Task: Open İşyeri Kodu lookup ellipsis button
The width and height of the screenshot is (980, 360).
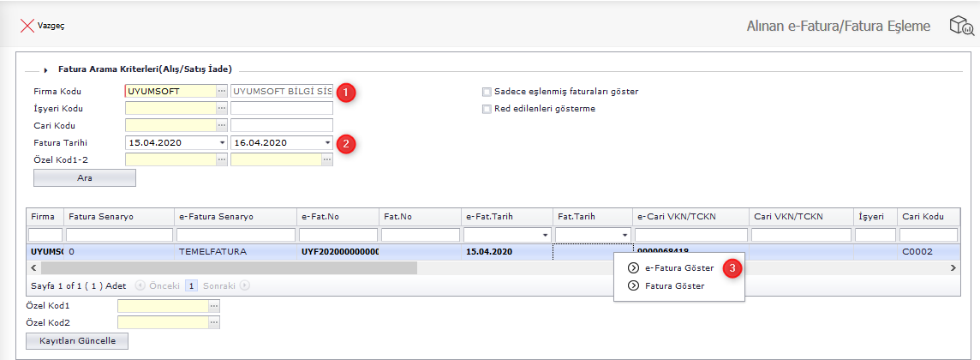Action: pyautogui.click(x=221, y=109)
